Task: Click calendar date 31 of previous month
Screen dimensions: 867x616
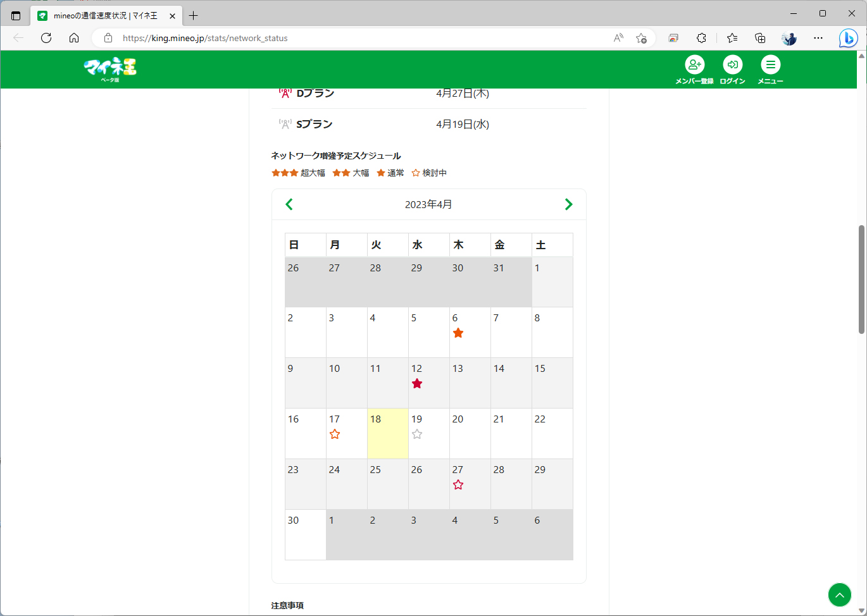Action: pyautogui.click(x=499, y=268)
